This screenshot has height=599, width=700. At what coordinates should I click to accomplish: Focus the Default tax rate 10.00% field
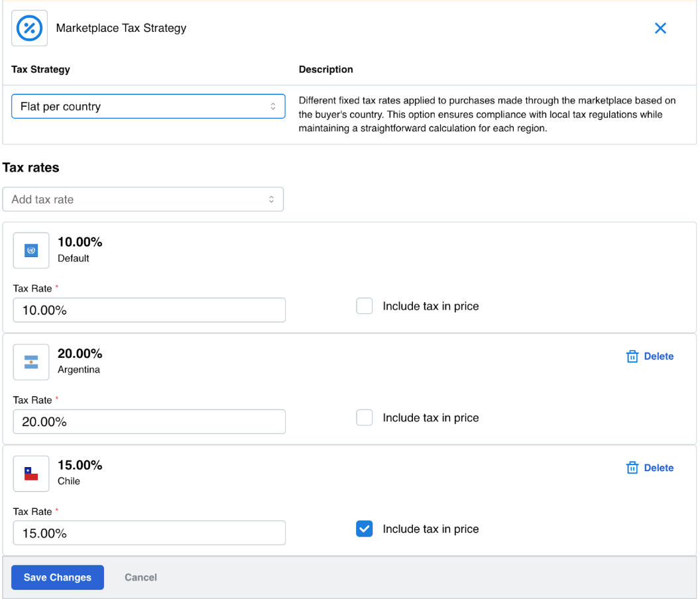click(x=149, y=310)
